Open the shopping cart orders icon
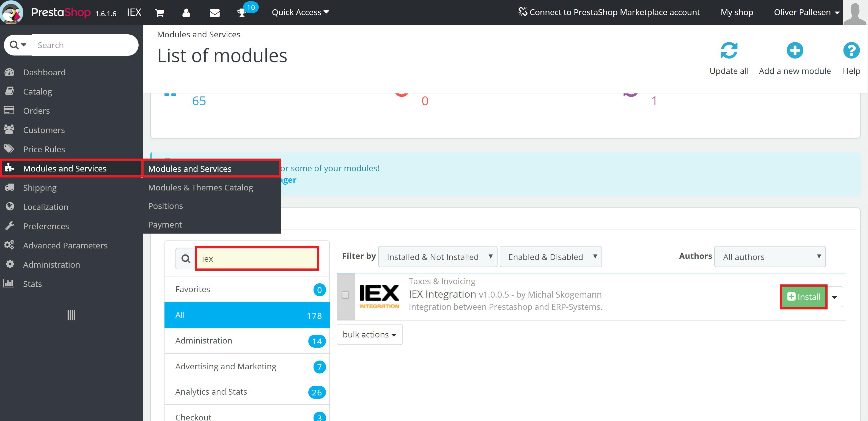 point(159,13)
